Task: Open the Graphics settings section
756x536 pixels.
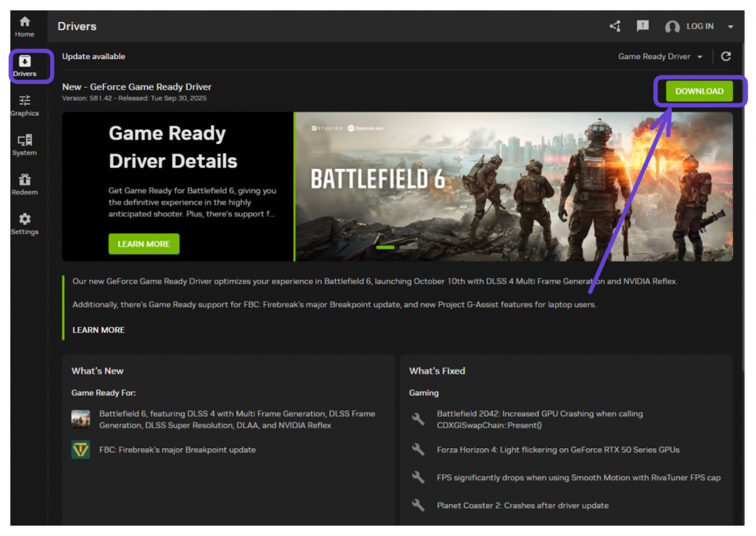Action: (x=24, y=106)
